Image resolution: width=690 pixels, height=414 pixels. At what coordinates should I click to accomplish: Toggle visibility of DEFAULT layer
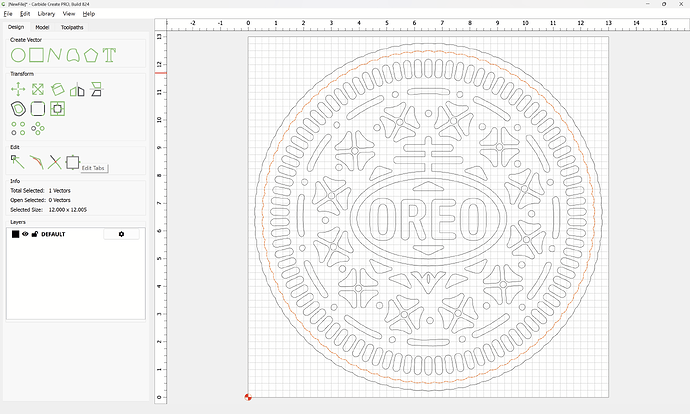25,234
